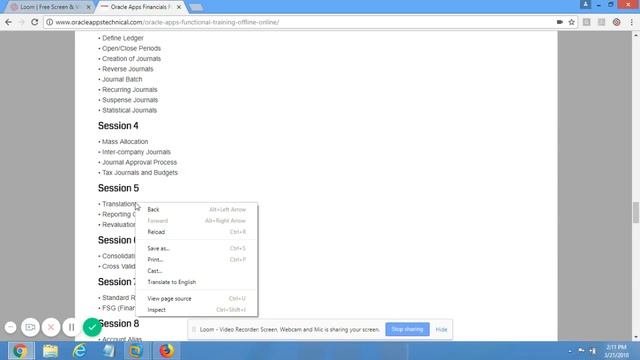Open File Explorer from the taskbar
Viewport: 640px width, 360px height.
(x=50, y=351)
